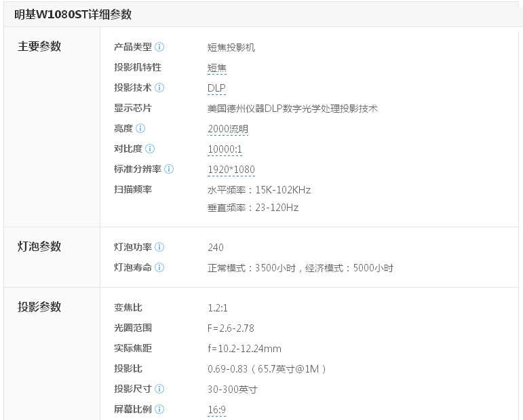Click the 对比度 label text
The height and width of the screenshot is (420, 523).
click(x=128, y=149)
